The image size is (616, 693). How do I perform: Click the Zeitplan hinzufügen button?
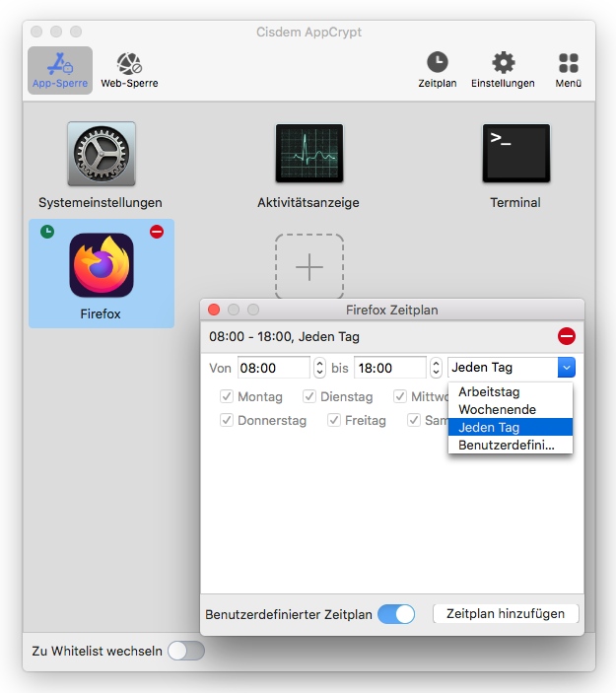pyautogui.click(x=506, y=613)
